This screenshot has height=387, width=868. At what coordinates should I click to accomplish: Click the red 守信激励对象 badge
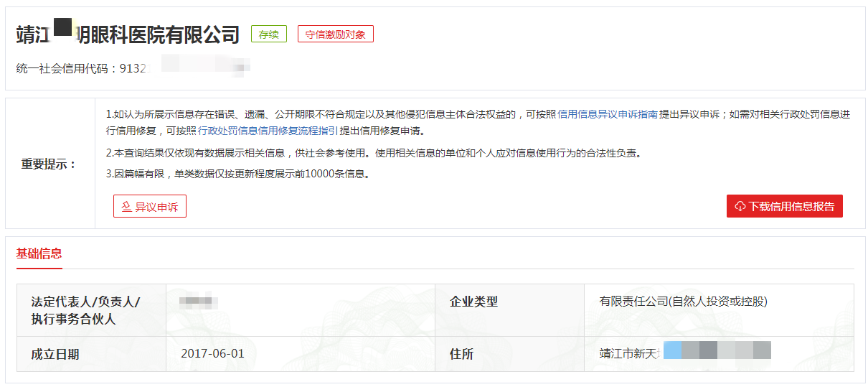point(335,34)
